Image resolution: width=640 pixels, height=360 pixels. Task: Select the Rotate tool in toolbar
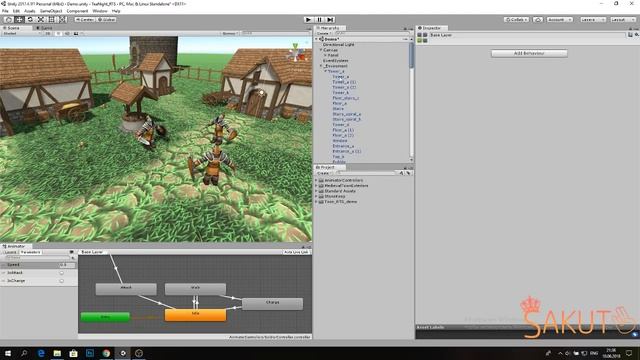[x=30, y=20]
